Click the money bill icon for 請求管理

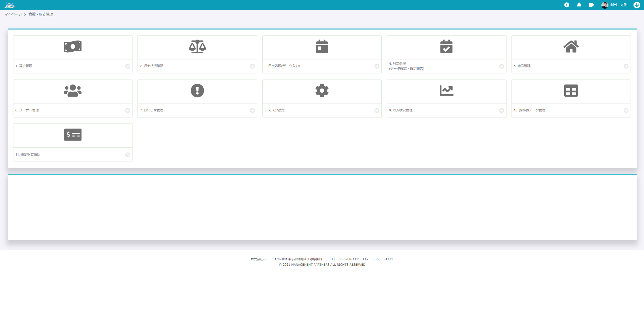click(x=73, y=47)
